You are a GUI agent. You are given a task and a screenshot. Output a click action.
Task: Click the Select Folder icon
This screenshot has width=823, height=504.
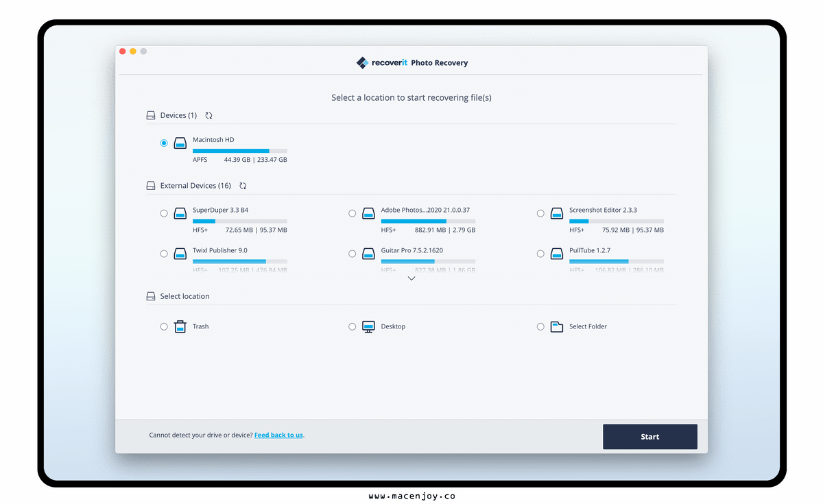pyautogui.click(x=557, y=326)
